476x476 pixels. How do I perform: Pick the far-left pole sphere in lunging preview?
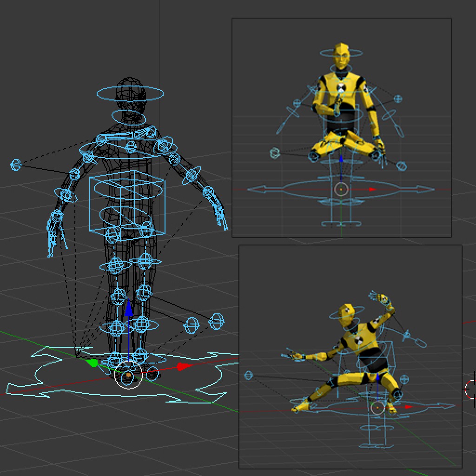coord(249,375)
